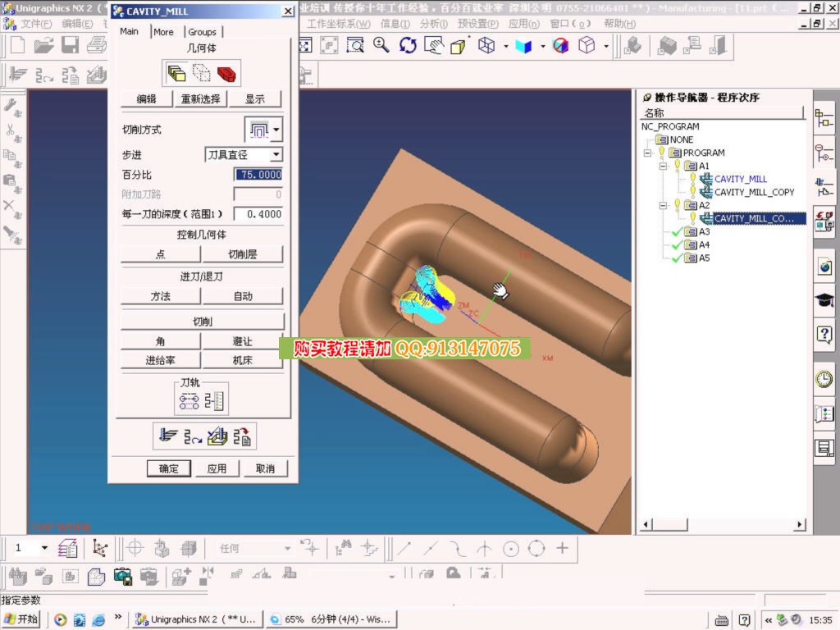Collapse the PROGRAM tree node

click(x=647, y=153)
